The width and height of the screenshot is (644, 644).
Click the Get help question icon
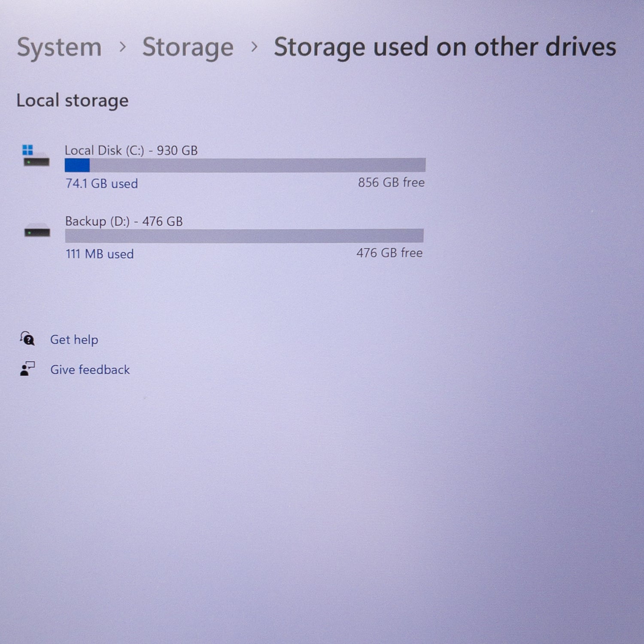pos(27,339)
